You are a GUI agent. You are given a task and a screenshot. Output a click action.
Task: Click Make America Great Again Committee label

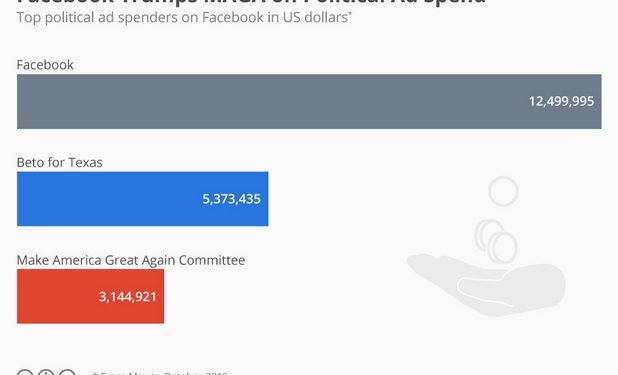[131, 260]
